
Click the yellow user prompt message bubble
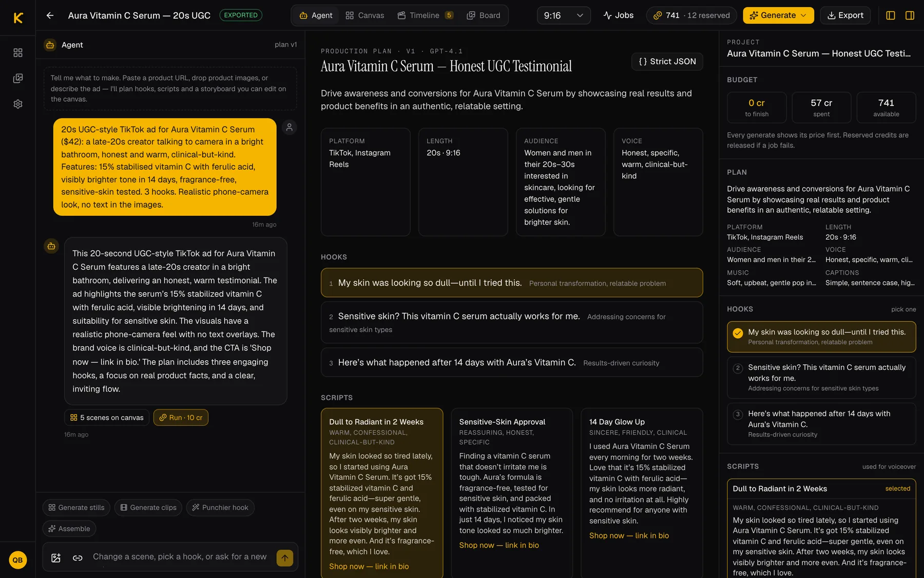165,167
